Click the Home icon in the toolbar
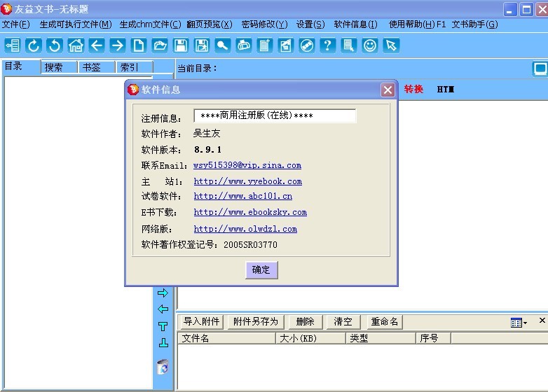The height and width of the screenshot is (392, 548). point(76,45)
